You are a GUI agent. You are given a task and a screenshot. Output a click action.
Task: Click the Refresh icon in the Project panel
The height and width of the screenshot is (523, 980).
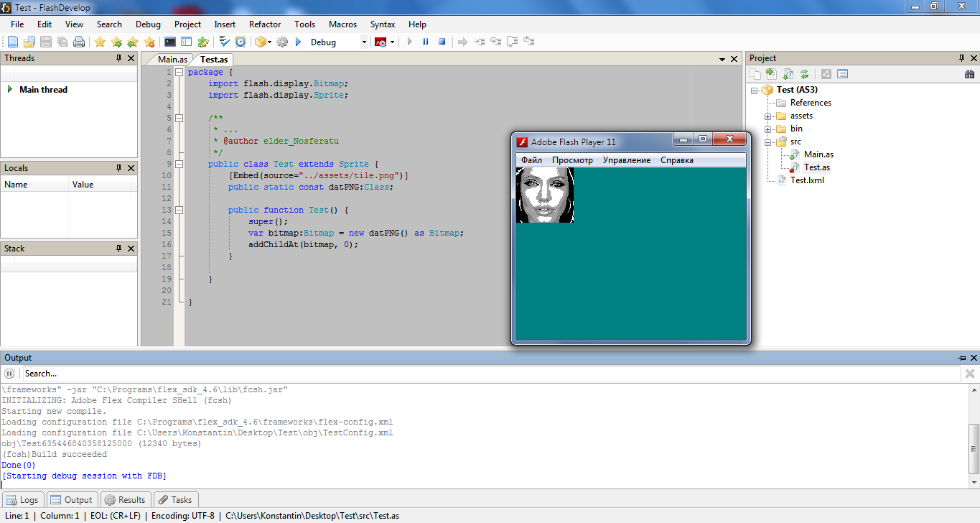805,74
